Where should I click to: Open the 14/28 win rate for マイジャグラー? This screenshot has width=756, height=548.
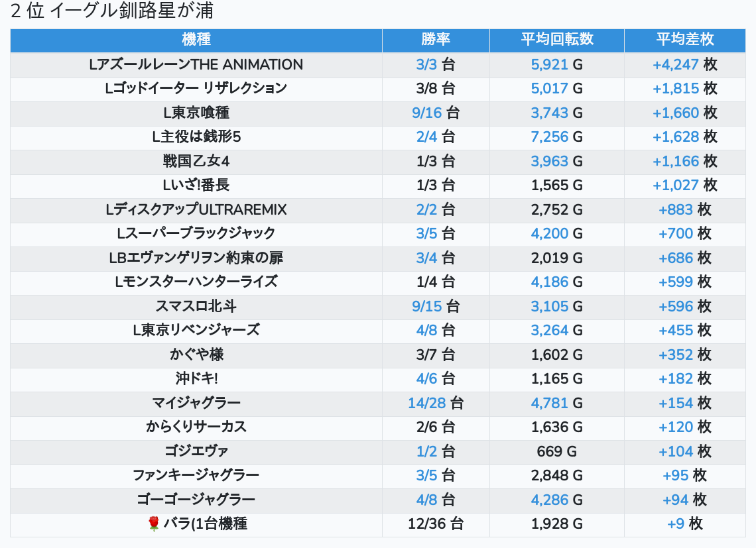(x=427, y=404)
